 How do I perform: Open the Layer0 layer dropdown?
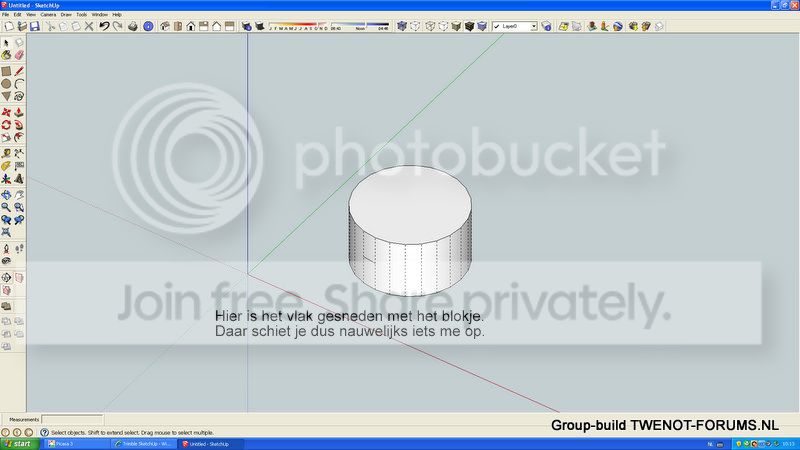click(x=534, y=26)
